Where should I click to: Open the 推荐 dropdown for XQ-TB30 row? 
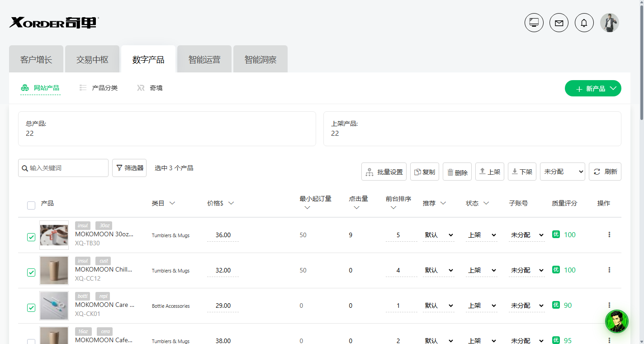click(439, 235)
